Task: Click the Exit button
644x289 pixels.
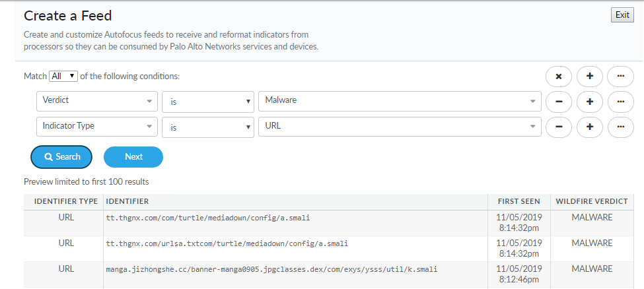Action: 622,15
